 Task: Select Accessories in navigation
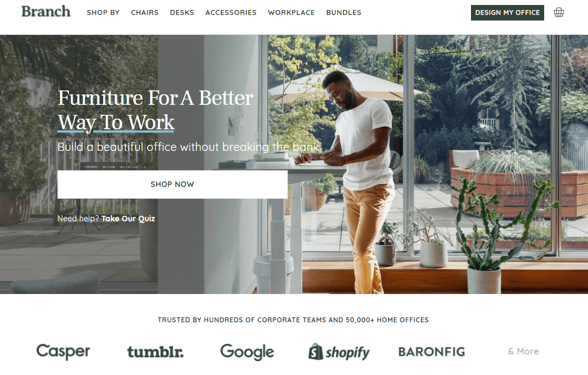point(231,12)
